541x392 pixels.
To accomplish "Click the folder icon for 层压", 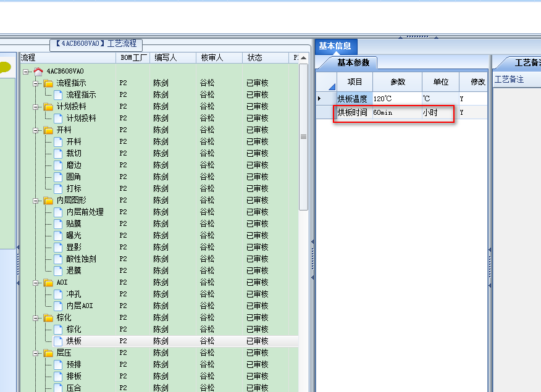I will [x=48, y=352].
